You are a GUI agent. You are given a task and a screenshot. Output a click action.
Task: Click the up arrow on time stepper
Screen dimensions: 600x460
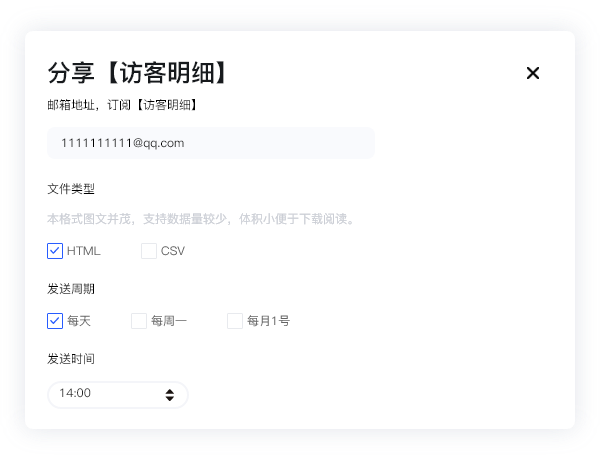[170, 391]
